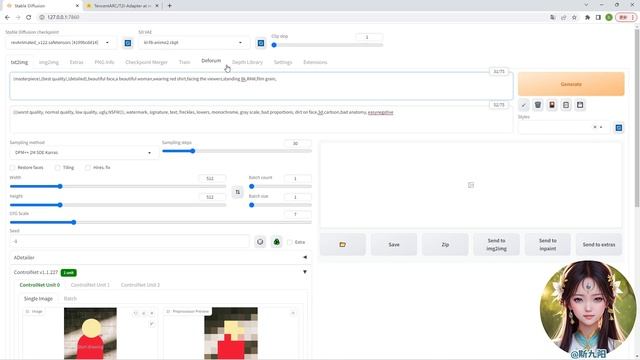Select the ControlNet Unit 1 tab
This screenshot has width=640, height=360.
(x=90, y=285)
